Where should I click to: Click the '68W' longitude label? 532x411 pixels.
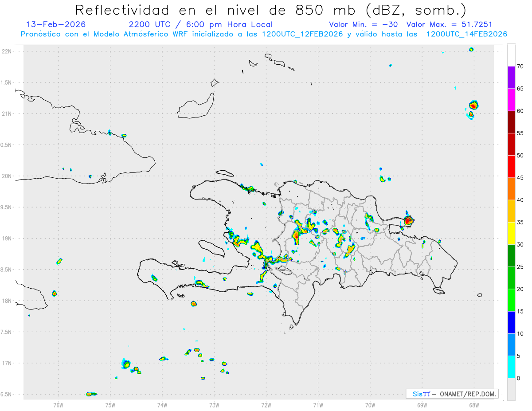tap(474, 405)
